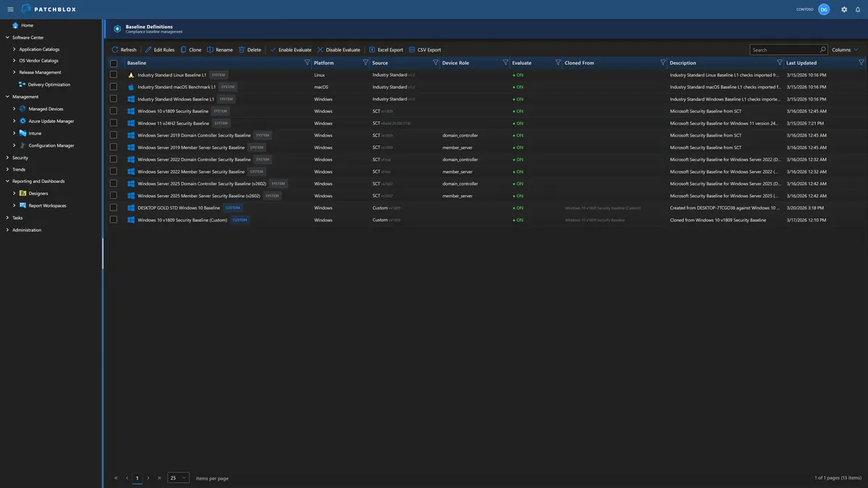Viewport: 868px width, 488px height.
Task: Click the DG user avatar
Action: [824, 9]
